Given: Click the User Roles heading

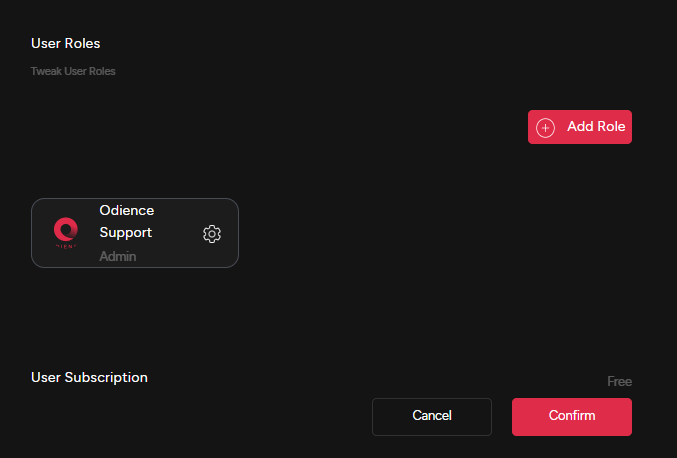Looking at the screenshot, I should tap(66, 43).
